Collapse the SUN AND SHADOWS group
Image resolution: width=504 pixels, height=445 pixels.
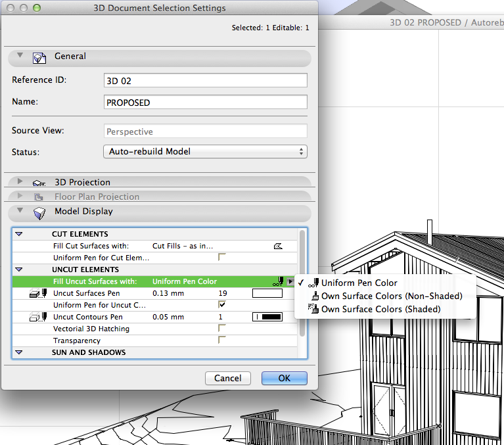[19, 352]
